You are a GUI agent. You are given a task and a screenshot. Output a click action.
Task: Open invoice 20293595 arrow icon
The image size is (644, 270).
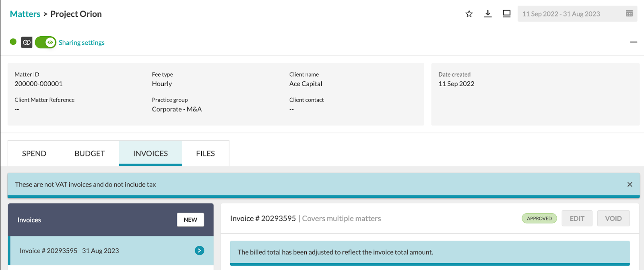point(199,251)
